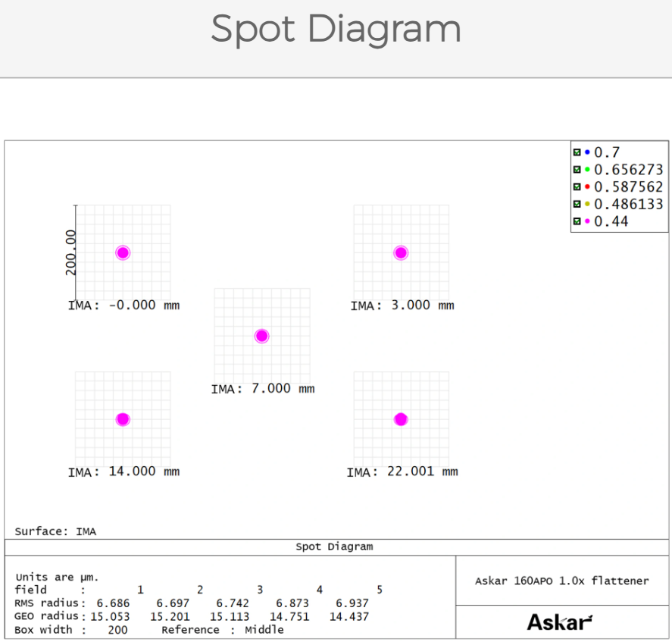Screen dimensions: 672x642
Task: Toggle the 0.44 wavelength checkbox
Action: coord(577,221)
